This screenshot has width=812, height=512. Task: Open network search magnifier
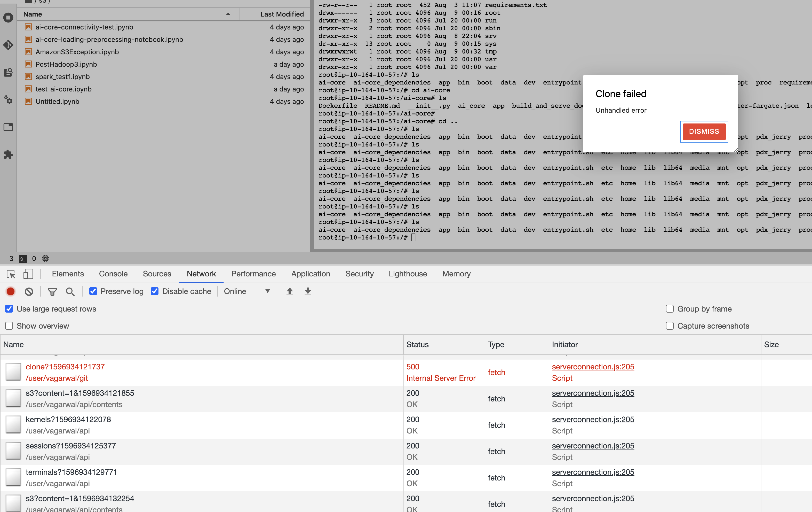click(x=70, y=291)
